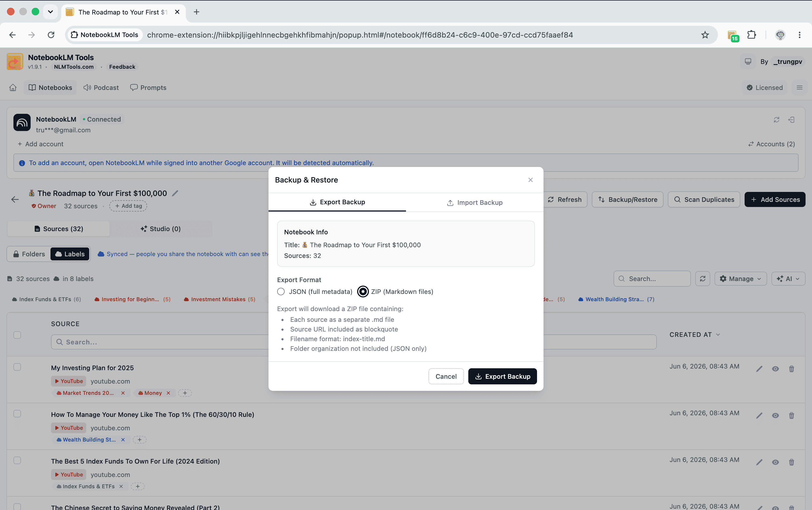
Task: Open the Notebooks tab
Action: pyautogui.click(x=50, y=88)
